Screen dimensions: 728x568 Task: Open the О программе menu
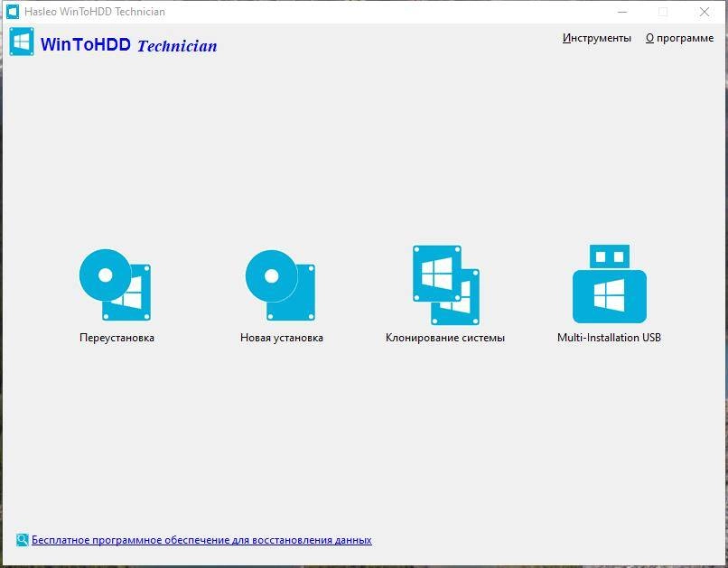pyautogui.click(x=679, y=38)
